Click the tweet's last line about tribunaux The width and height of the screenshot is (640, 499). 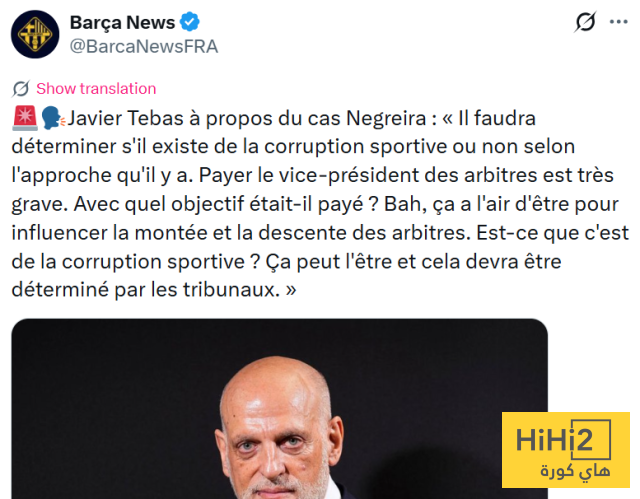[x=153, y=290]
